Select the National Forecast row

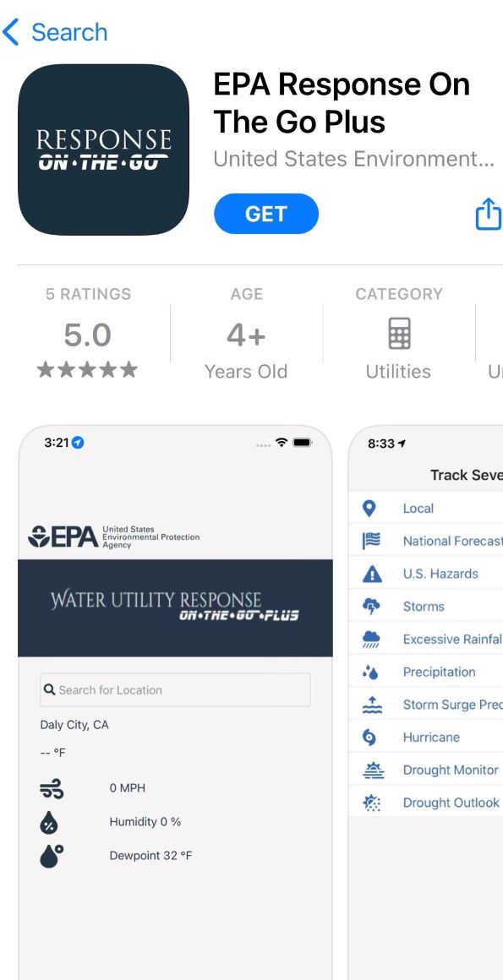click(425, 542)
